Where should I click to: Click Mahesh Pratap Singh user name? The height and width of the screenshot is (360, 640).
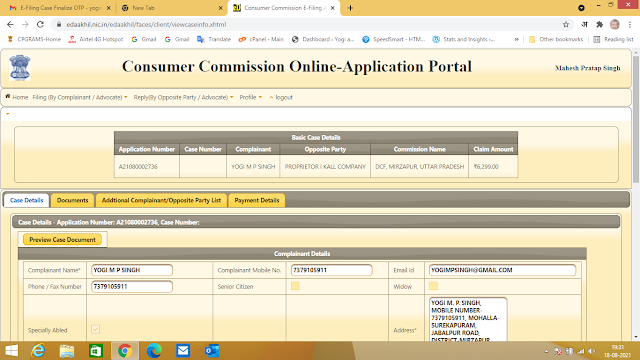click(x=587, y=68)
